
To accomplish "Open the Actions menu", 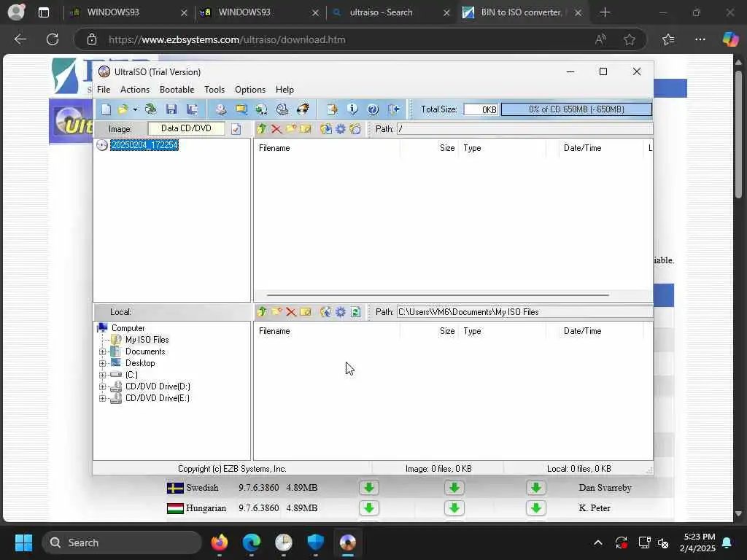I will 135,90.
